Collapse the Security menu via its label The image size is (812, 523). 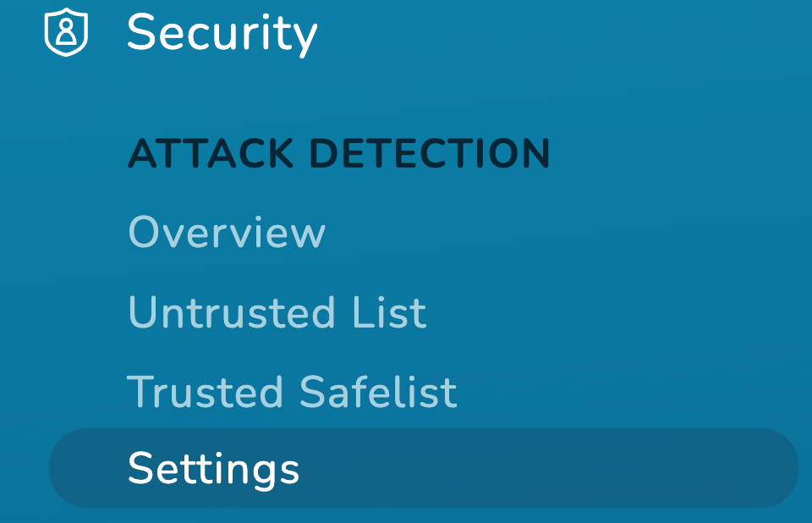222,34
